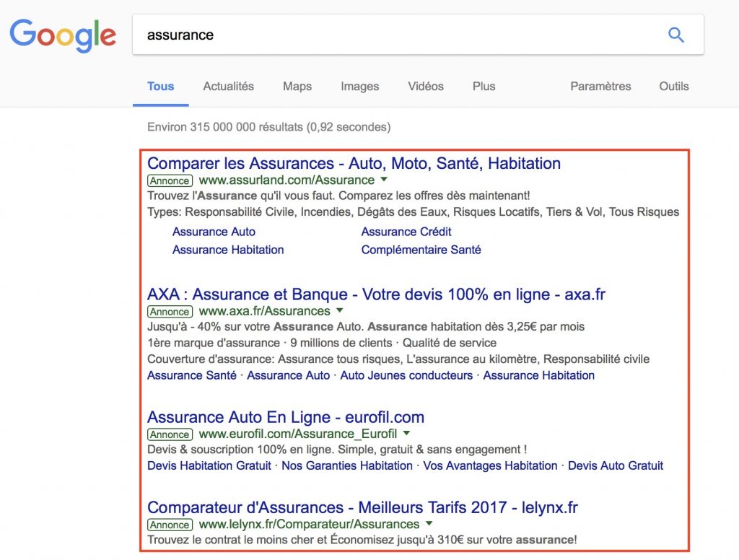739x560 pixels.
Task: Click Auto Jeunes conducteurs link
Action: pyautogui.click(x=406, y=375)
